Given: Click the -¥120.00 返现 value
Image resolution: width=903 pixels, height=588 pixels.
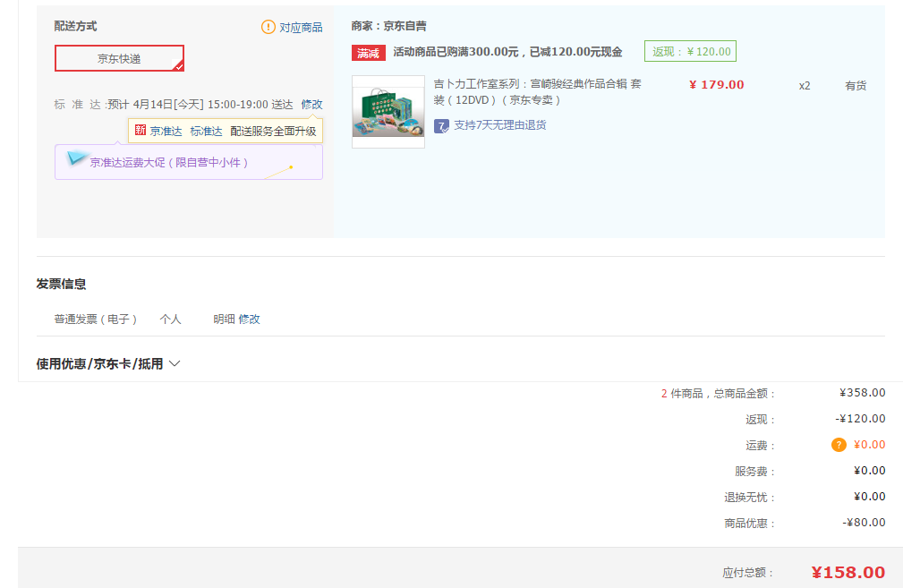Looking at the screenshot, I should (860, 419).
